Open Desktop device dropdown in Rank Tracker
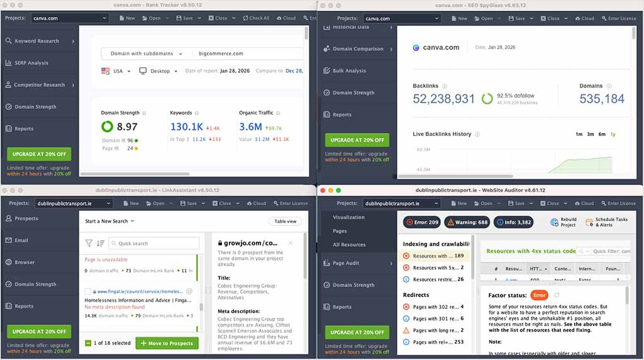 coord(158,71)
